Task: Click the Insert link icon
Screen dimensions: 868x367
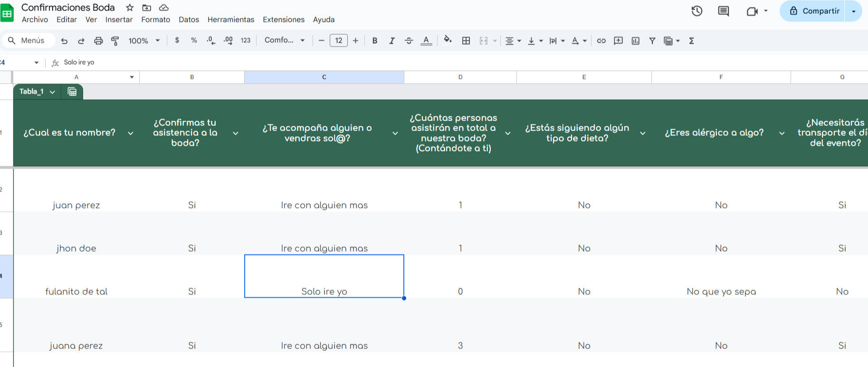Action: (x=601, y=41)
